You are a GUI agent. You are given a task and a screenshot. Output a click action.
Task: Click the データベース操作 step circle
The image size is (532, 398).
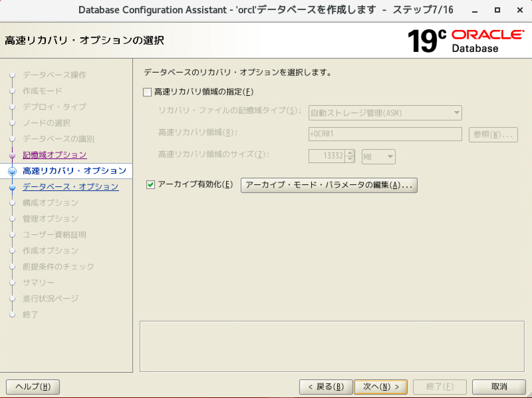[12, 75]
